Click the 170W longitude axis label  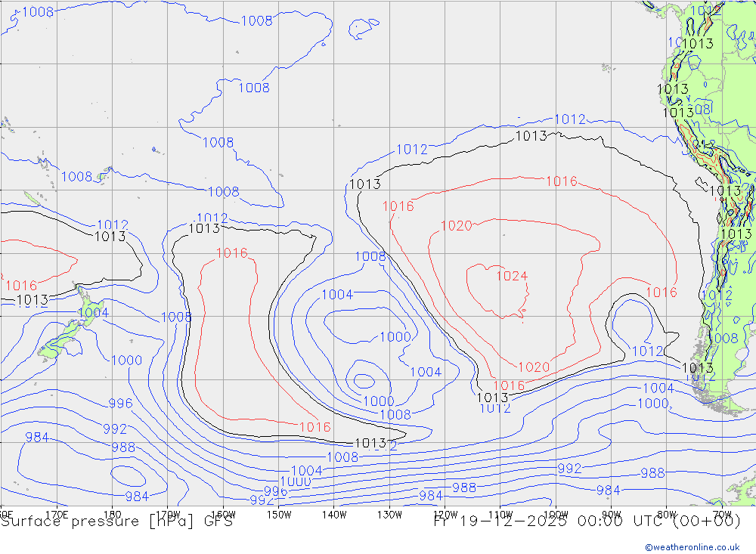click(169, 515)
